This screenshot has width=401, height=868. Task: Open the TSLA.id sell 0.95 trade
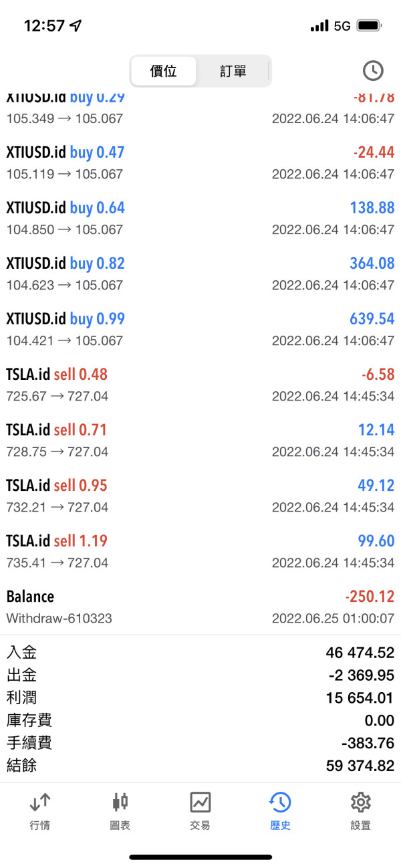click(x=200, y=496)
